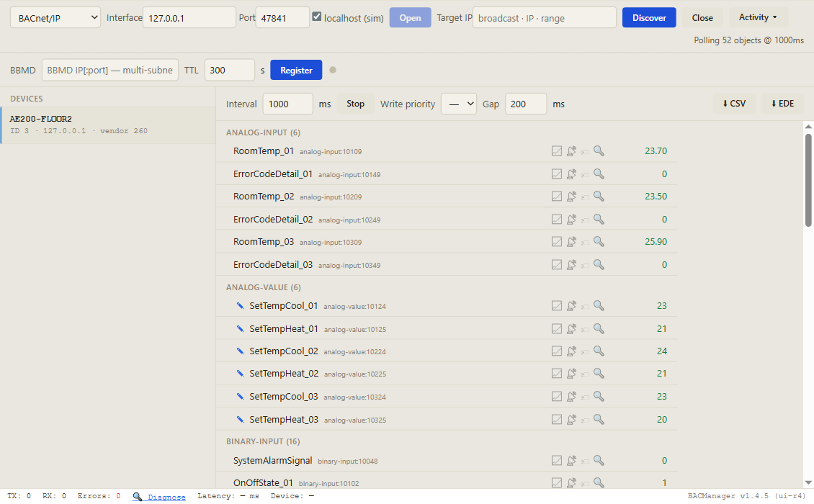Screen dimensions: 814x504
Task: Click the pencil icon beside SetTempCool_03
Action: 240,396
